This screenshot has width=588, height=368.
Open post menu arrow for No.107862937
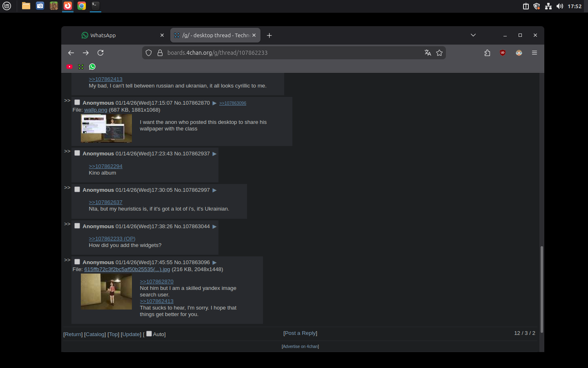point(214,154)
